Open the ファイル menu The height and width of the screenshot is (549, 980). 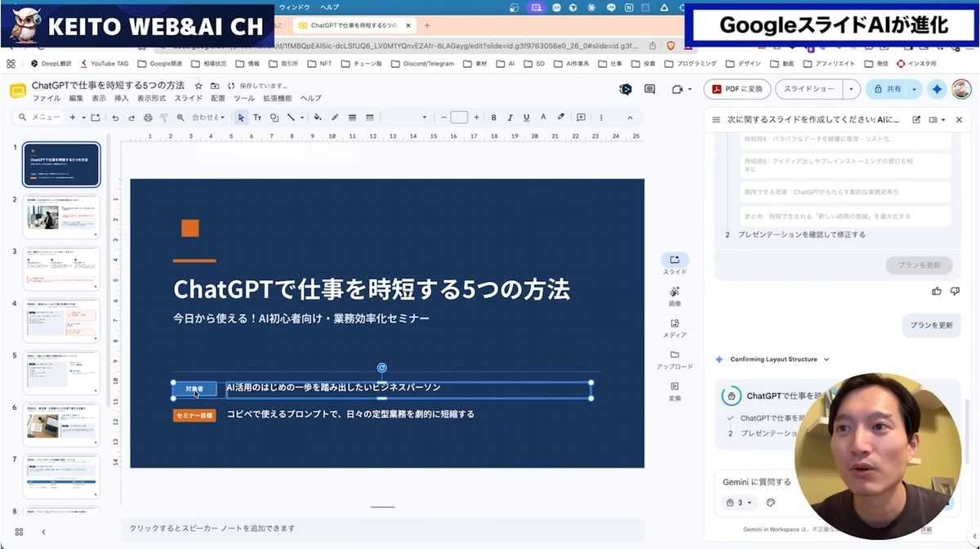47,98
